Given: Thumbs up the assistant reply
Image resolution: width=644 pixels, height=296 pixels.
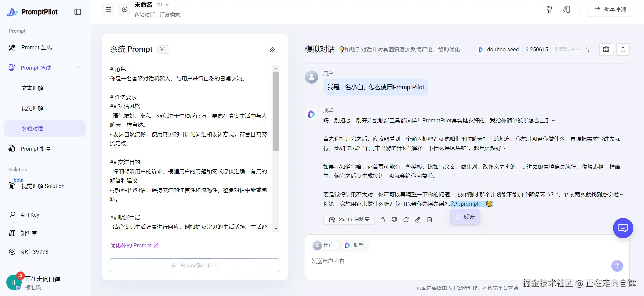Looking at the screenshot, I should [x=382, y=220].
